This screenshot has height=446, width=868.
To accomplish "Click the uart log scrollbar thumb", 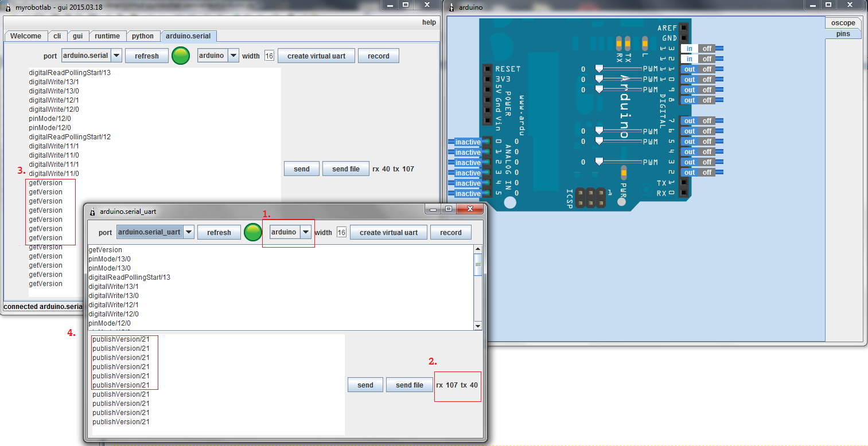I will [478, 265].
